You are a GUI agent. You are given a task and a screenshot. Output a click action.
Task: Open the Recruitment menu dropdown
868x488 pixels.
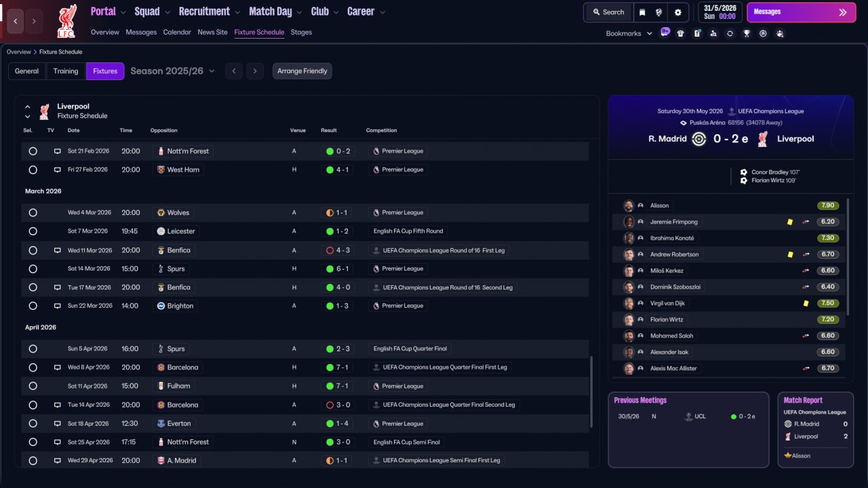210,12
